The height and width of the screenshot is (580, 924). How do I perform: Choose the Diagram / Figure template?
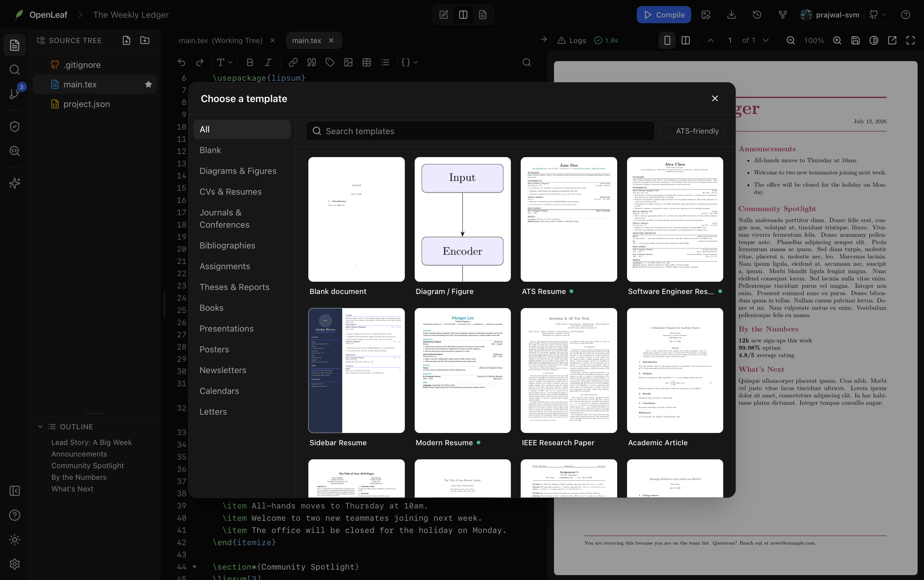click(463, 226)
